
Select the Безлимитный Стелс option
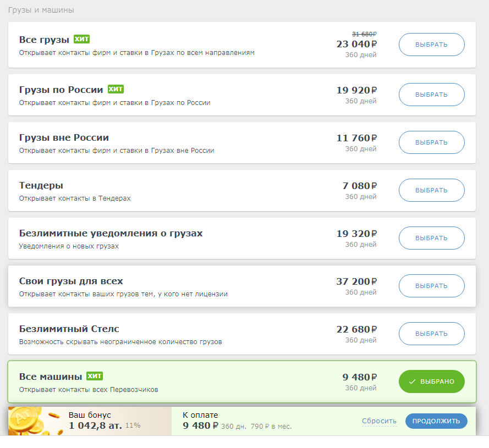click(431, 334)
